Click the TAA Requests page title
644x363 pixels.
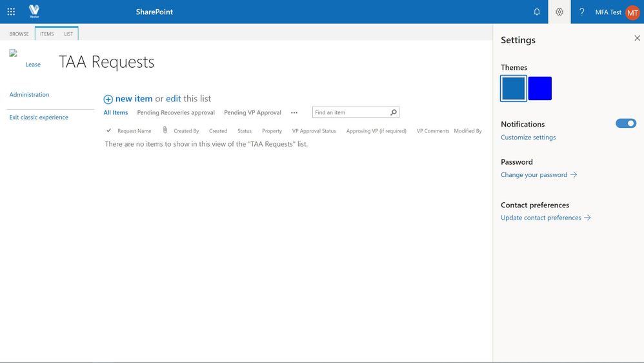(106, 61)
